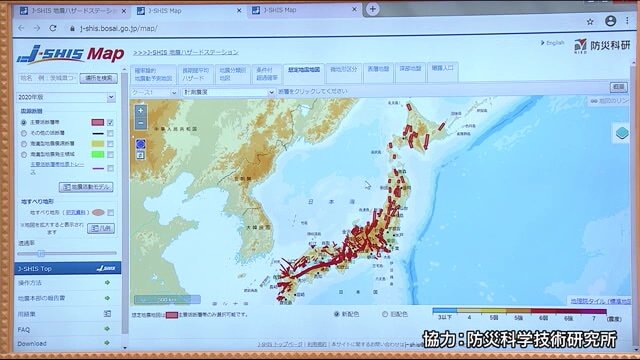
Task: Click the NIED 防災科研 logo
Action: pyautogui.click(x=602, y=46)
